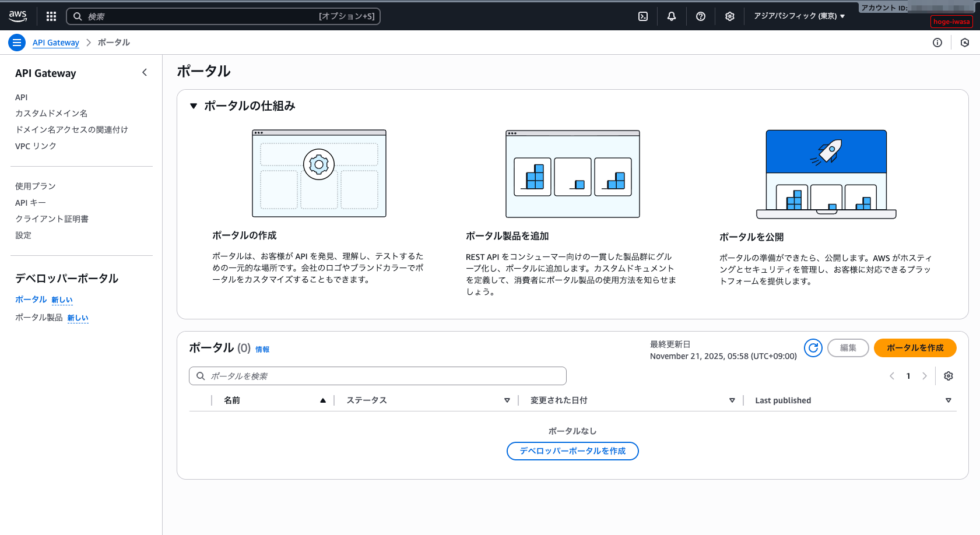Launch CloudShell from the top bar
980x535 pixels.
point(643,16)
